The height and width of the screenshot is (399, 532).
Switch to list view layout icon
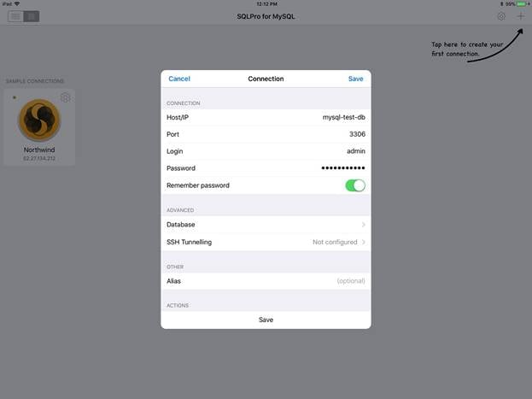(15, 16)
